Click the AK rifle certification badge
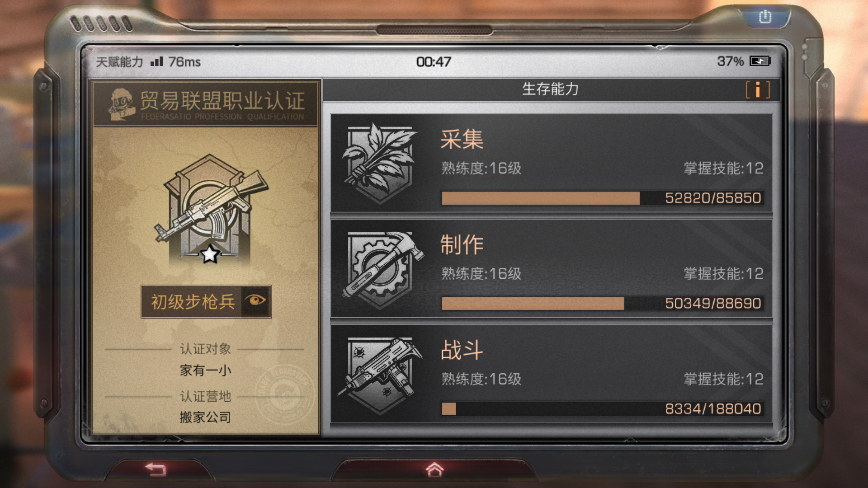 point(211,210)
